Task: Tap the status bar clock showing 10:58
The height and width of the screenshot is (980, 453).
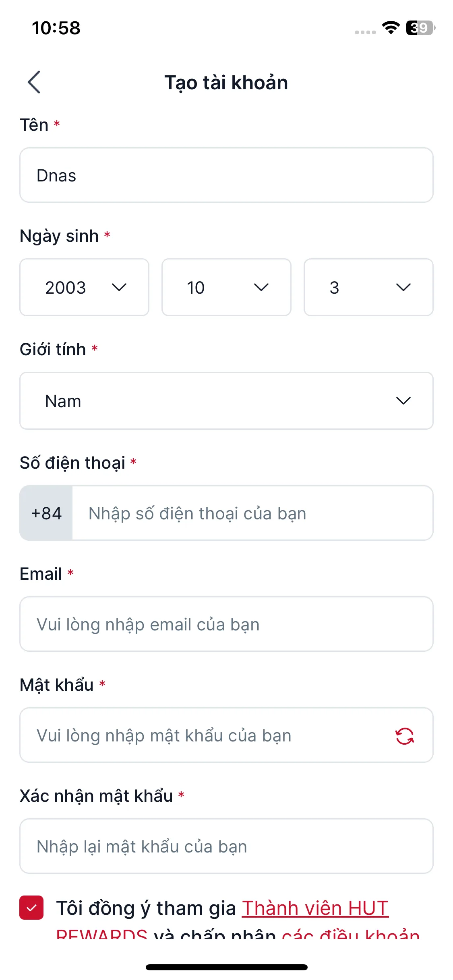Action: pos(56,28)
